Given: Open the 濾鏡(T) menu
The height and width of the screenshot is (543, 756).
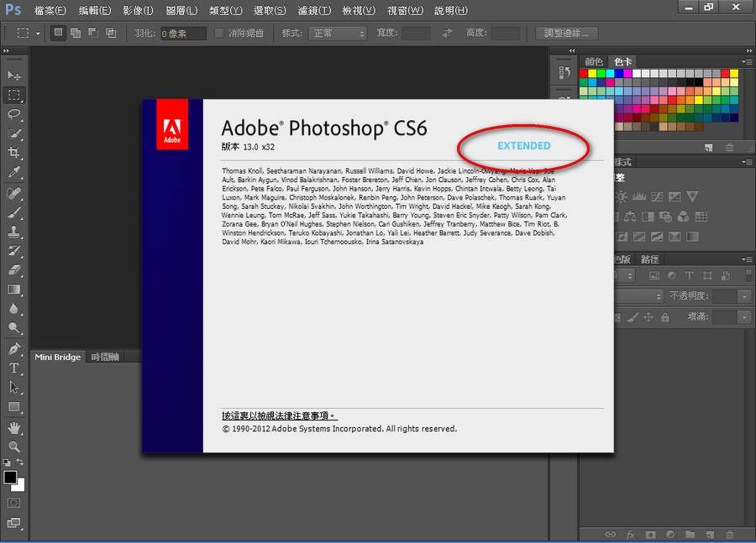Looking at the screenshot, I should coord(314,10).
